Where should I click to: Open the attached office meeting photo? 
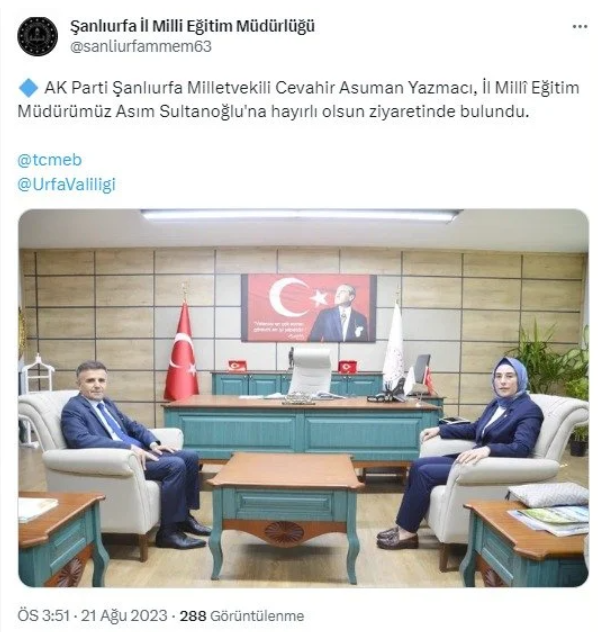(x=303, y=398)
